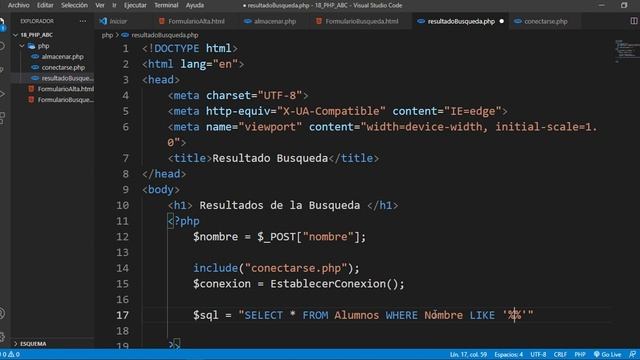Click the EstablecerConexion() call

tap(337, 284)
